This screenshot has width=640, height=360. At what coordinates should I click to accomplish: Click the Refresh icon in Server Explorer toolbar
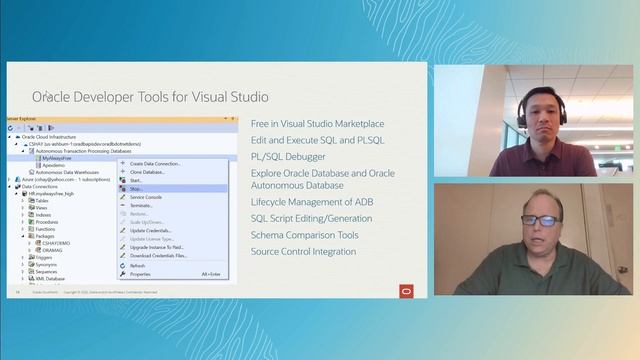coord(10,128)
